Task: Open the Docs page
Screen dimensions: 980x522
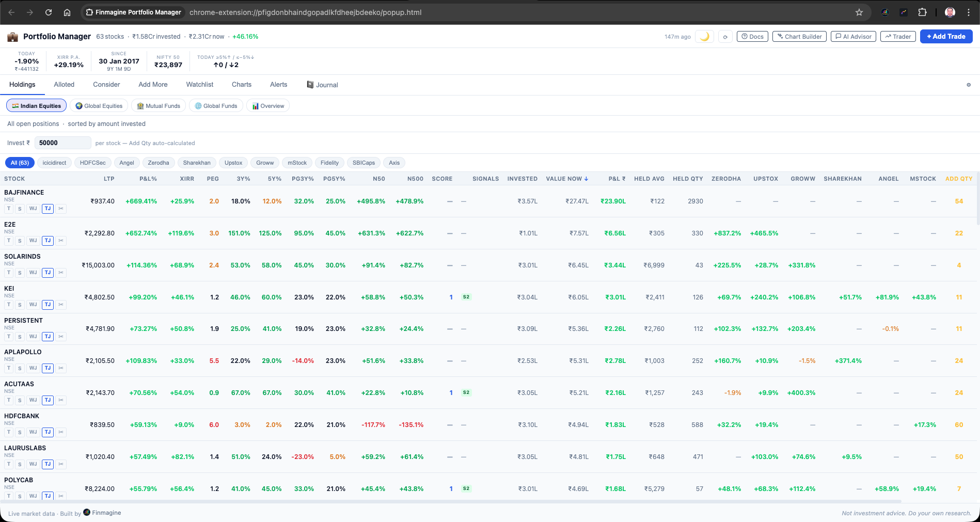Action: click(x=752, y=36)
